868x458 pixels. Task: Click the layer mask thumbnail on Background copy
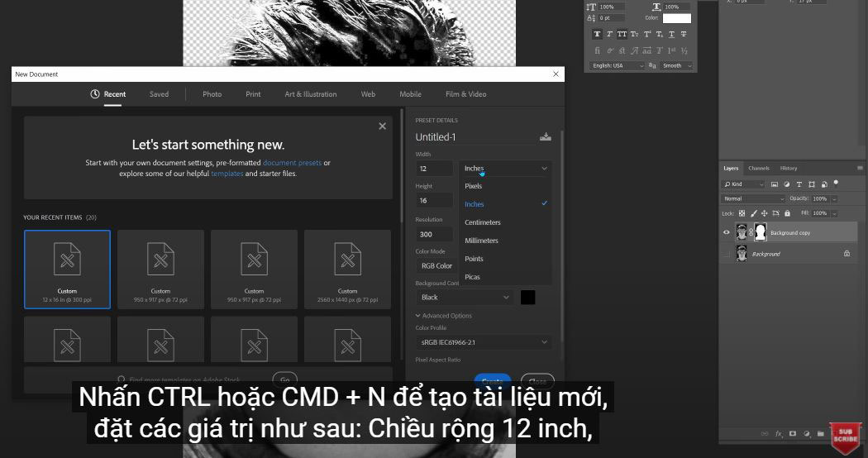[x=760, y=232]
